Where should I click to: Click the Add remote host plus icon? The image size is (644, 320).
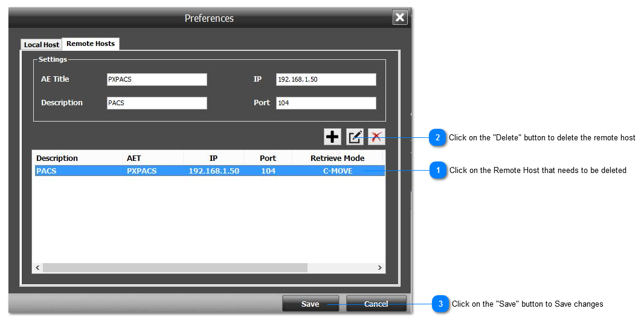tap(332, 137)
